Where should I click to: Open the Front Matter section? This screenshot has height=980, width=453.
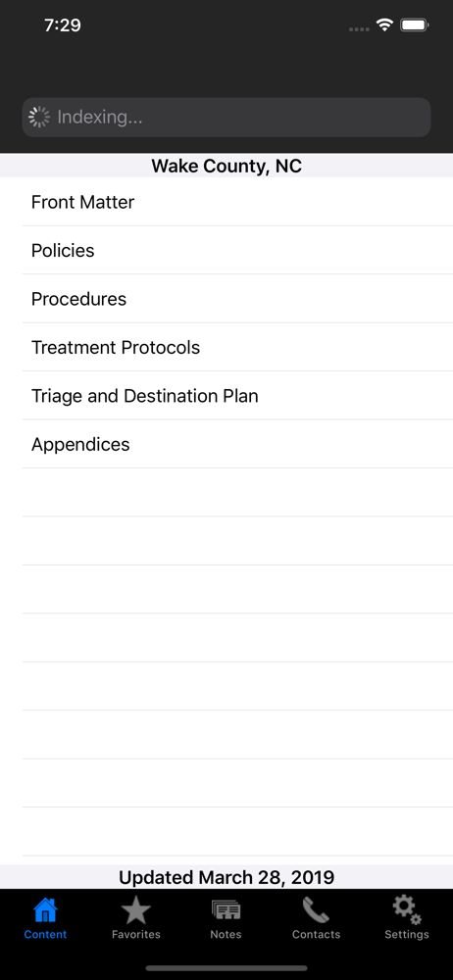(237, 202)
